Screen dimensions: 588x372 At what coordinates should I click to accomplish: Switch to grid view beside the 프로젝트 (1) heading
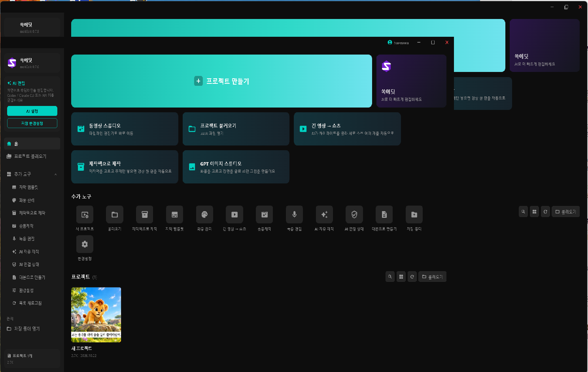[401, 277]
